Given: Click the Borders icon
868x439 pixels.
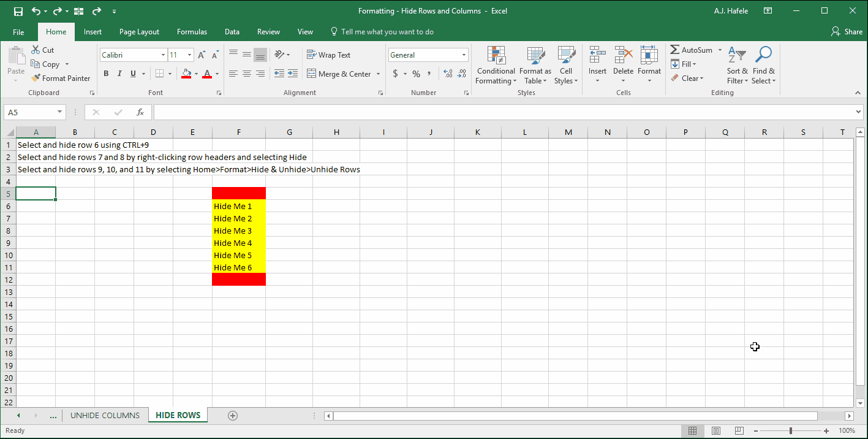Looking at the screenshot, I should click(x=159, y=74).
